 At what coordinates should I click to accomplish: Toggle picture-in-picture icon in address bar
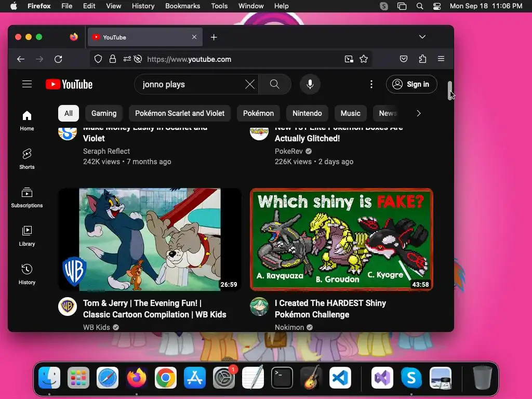[x=349, y=59]
